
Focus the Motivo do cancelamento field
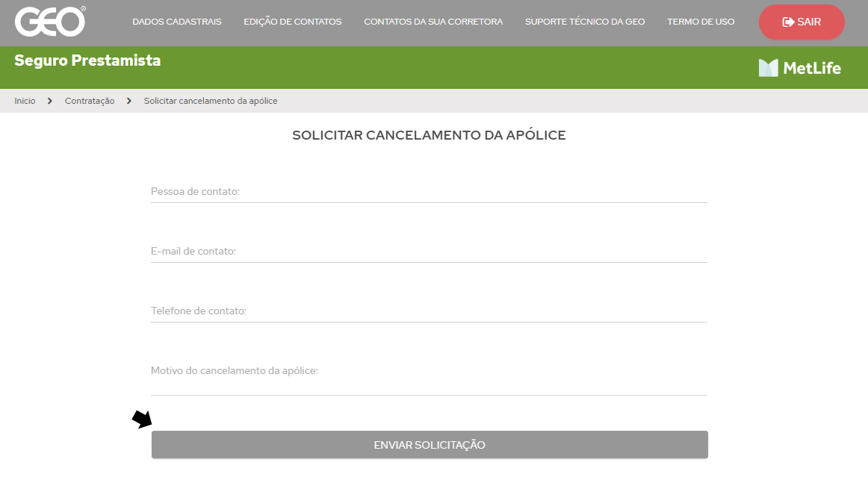(429, 377)
